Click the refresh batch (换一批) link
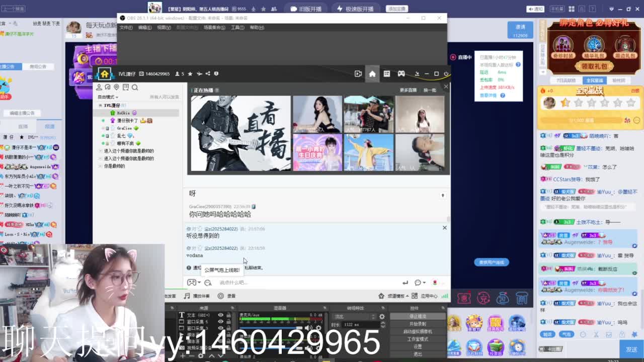 coord(430,90)
